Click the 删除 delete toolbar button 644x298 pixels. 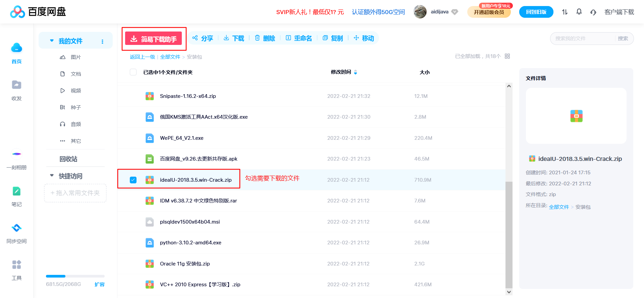265,38
